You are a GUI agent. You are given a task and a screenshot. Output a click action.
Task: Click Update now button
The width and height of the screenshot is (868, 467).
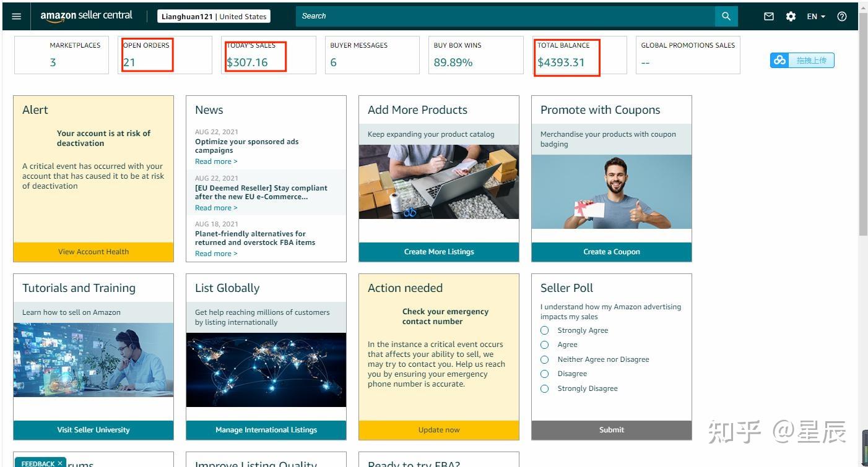(439, 430)
